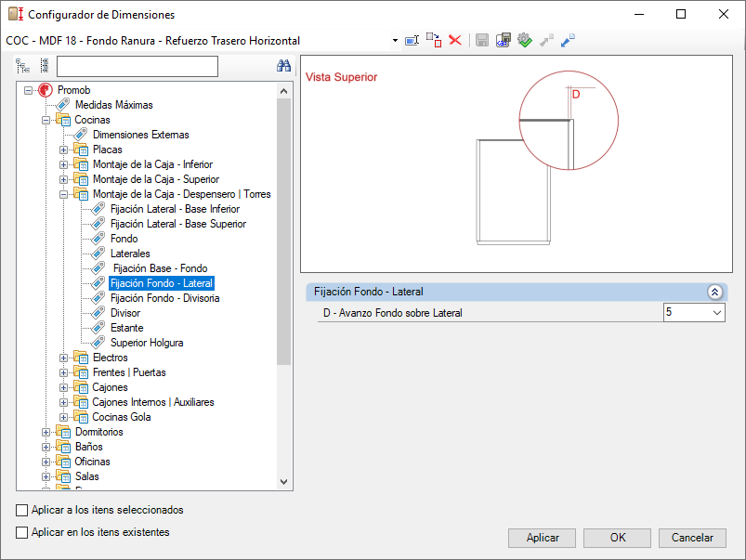Select the Fijación Fondo - Lateral item
This screenshot has width=746, height=560.
click(162, 283)
